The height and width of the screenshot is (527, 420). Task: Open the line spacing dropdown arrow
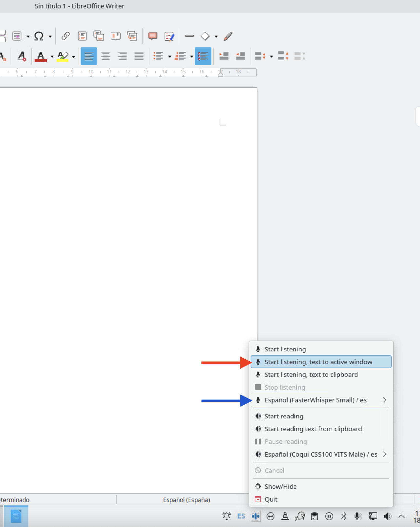click(271, 57)
